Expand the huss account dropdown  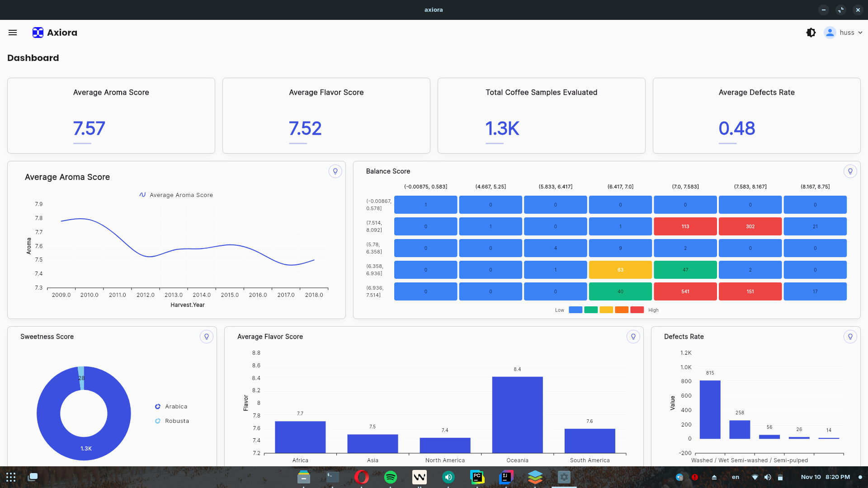tap(860, 32)
